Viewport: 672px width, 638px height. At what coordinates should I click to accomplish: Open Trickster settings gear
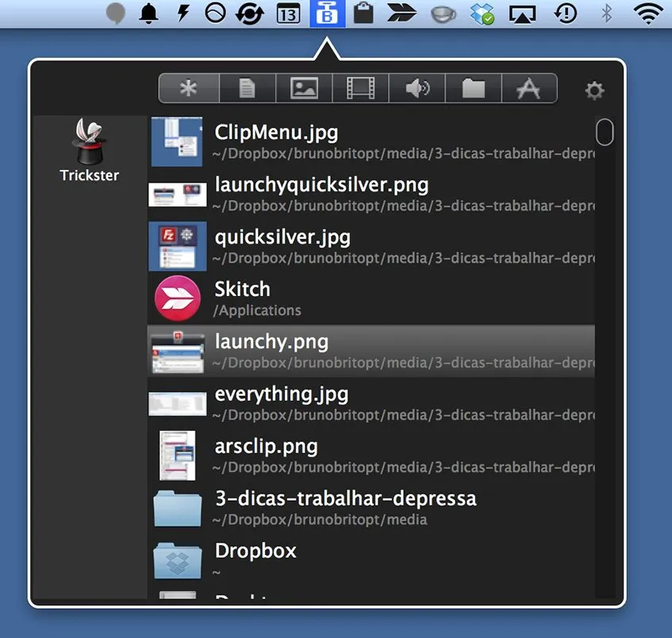pyautogui.click(x=594, y=90)
